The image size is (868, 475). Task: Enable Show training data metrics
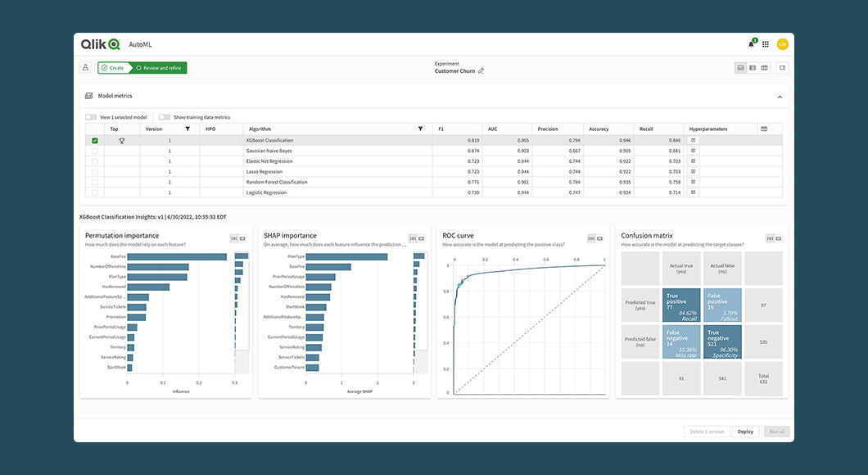[x=165, y=117]
